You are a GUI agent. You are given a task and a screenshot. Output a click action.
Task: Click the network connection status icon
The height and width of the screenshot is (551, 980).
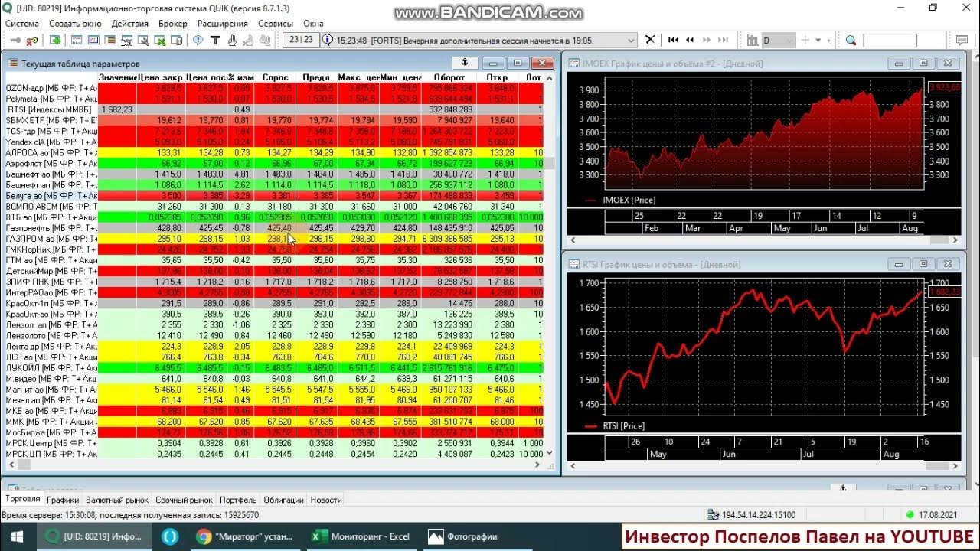[713, 515]
